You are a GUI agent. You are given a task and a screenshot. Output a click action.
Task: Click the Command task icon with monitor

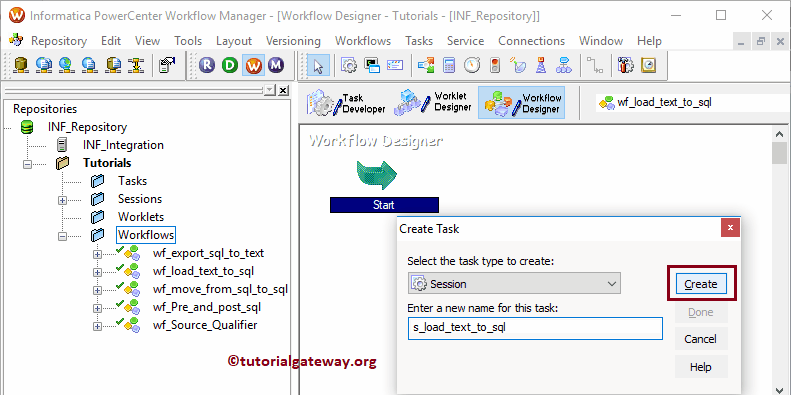click(372, 65)
